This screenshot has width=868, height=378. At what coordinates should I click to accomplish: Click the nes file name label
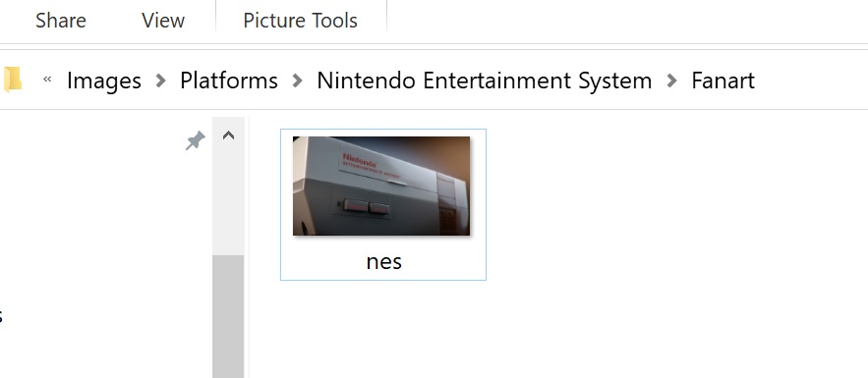click(x=383, y=261)
